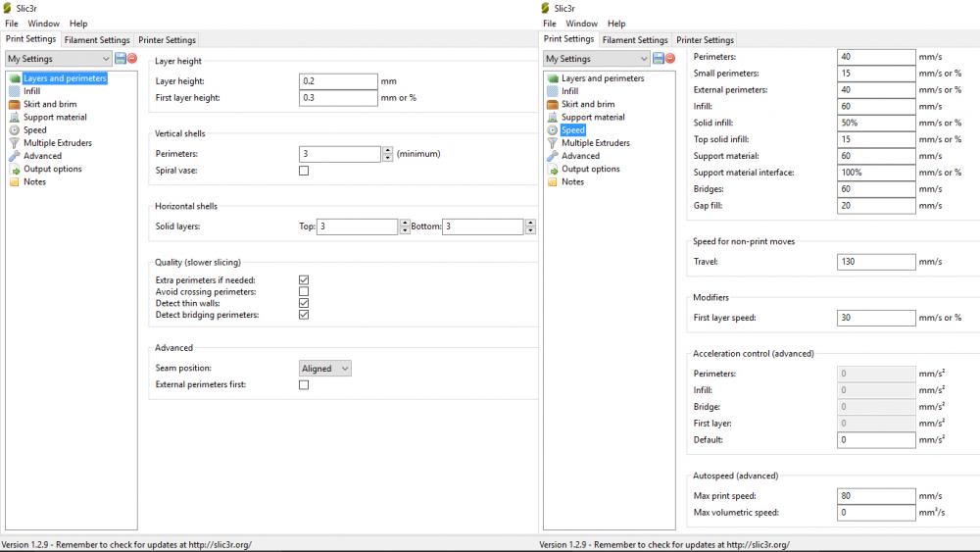Click the save preset icon in the left window
This screenshot has width=980, height=552.
point(120,59)
